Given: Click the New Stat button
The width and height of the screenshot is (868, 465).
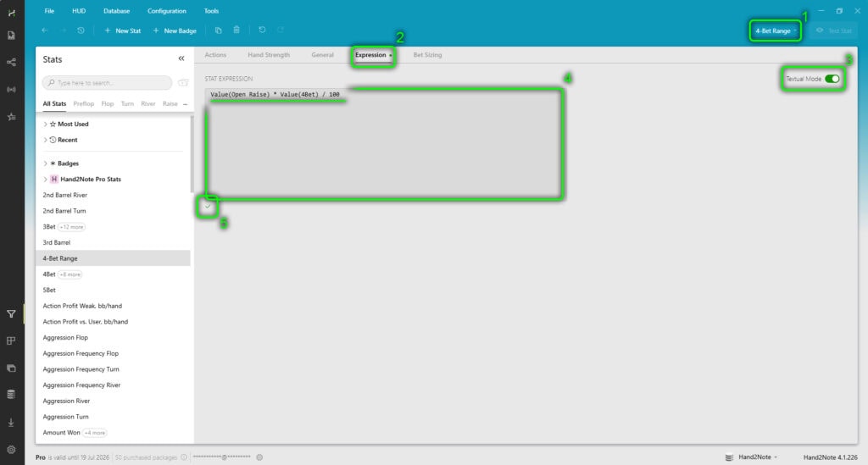Looking at the screenshot, I should (123, 31).
